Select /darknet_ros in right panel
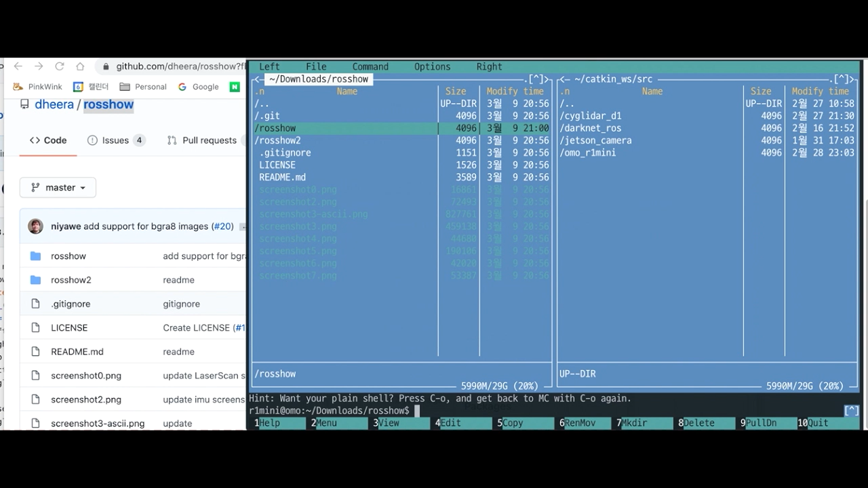Screen dimensions: 868x488 pos(650,128)
